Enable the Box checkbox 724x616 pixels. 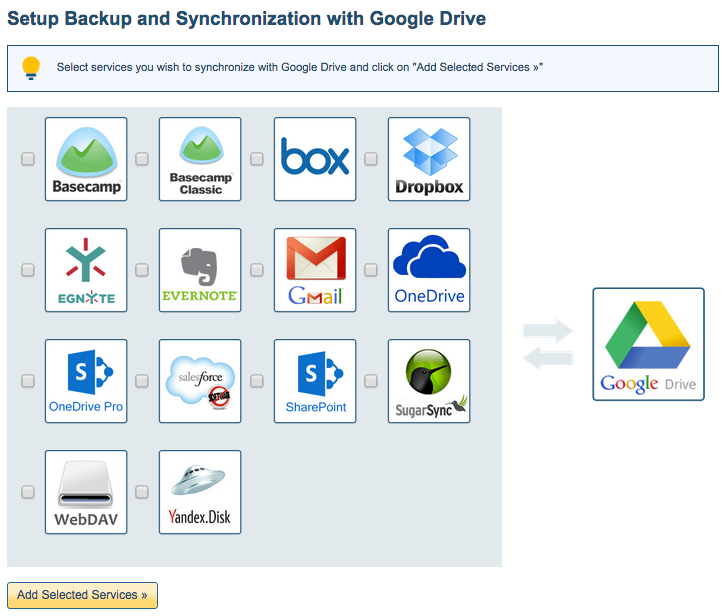click(257, 159)
